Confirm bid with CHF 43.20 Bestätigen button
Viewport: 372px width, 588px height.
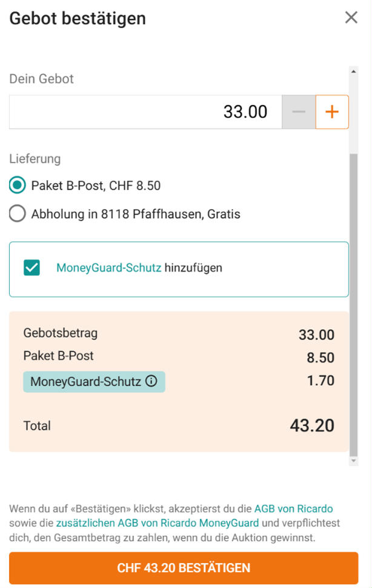(x=184, y=568)
